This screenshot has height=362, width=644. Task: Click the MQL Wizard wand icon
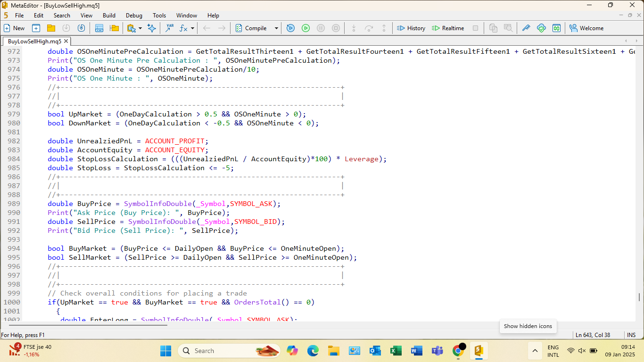click(526, 28)
